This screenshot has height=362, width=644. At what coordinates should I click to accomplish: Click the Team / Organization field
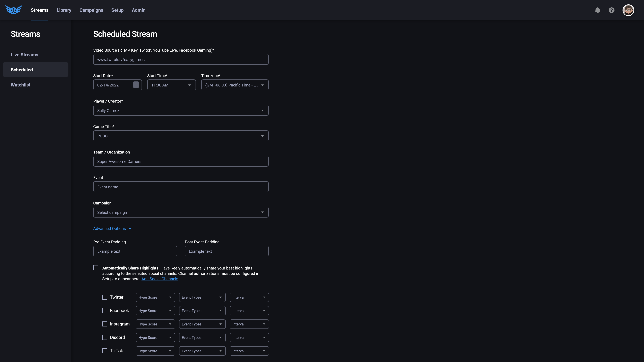(x=181, y=161)
